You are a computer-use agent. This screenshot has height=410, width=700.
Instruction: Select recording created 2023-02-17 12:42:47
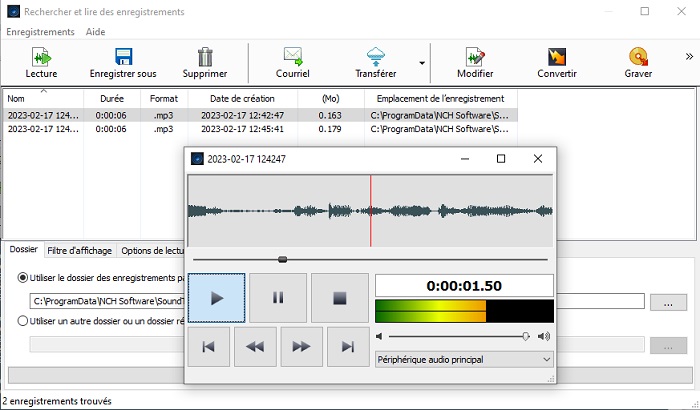point(260,115)
